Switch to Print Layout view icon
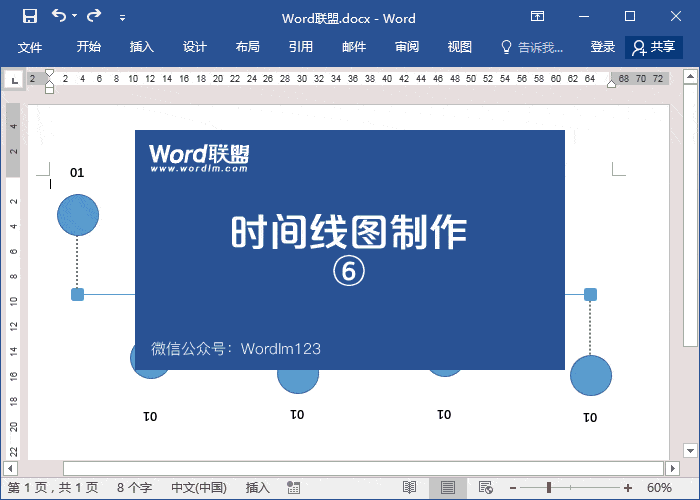The image size is (700, 500). coord(448,488)
